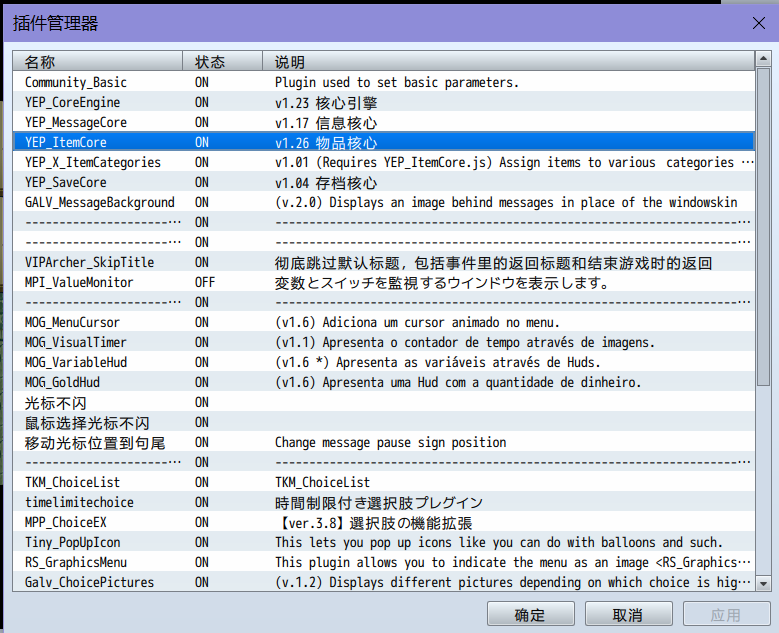779x633 pixels.
Task: Click the Chinese description of VIPArcher_SkipTitle
Action: (x=493, y=263)
